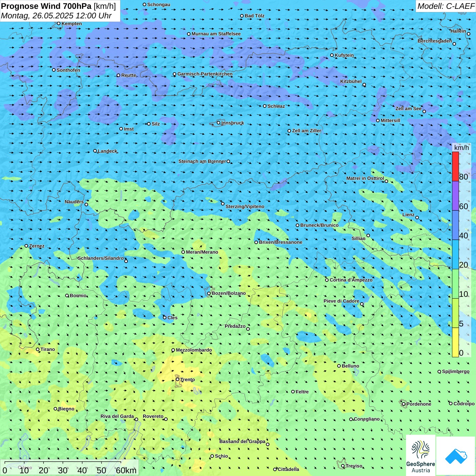476x476 pixels.
Task: Click the GeoSphere Austria logo
Action: pyautogui.click(x=421, y=455)
